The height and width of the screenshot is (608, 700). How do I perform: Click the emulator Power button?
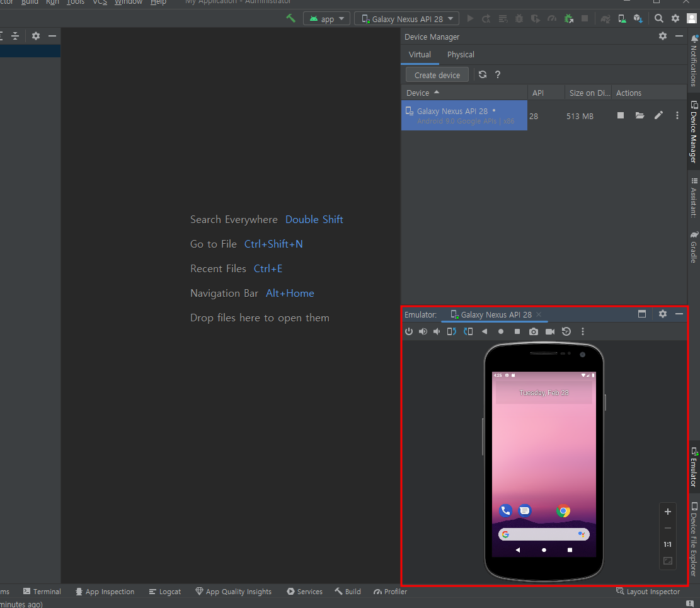[x=409, y=331]
